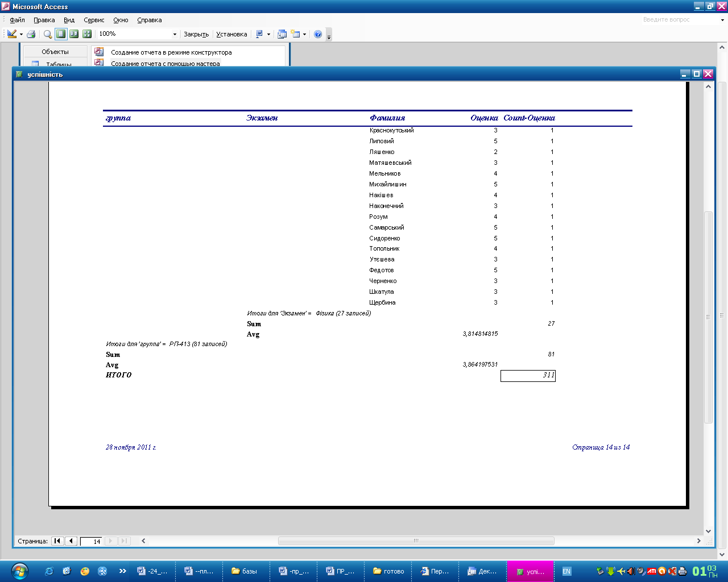Open the Windows Start button
This screenshot has width=728, height=582.
[19, 571]
